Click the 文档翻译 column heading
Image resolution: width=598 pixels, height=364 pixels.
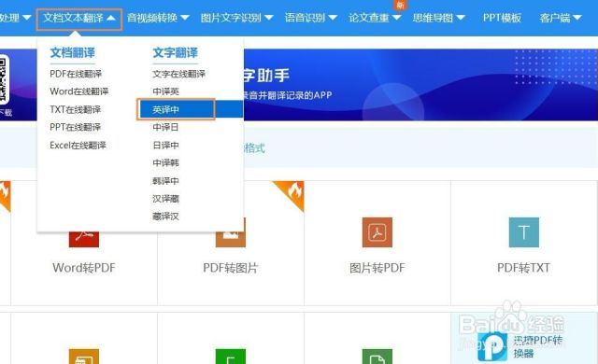tap(73, 53)
